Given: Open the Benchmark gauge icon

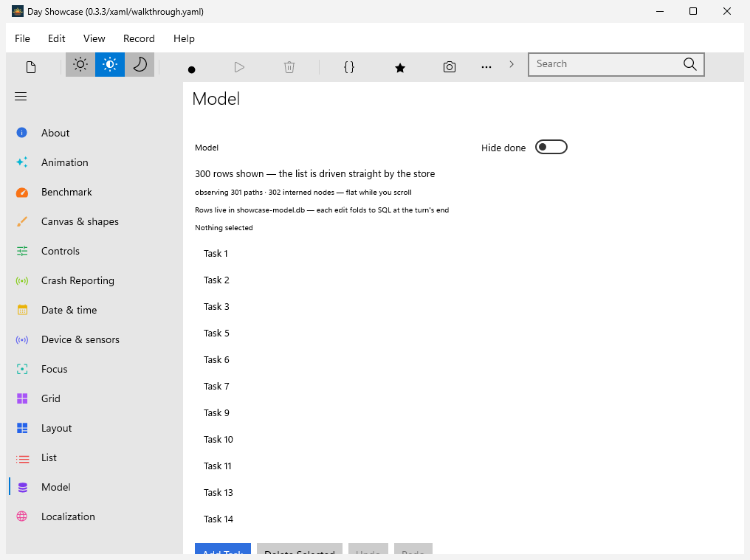Looking at the screenshot, I should 22,193.
